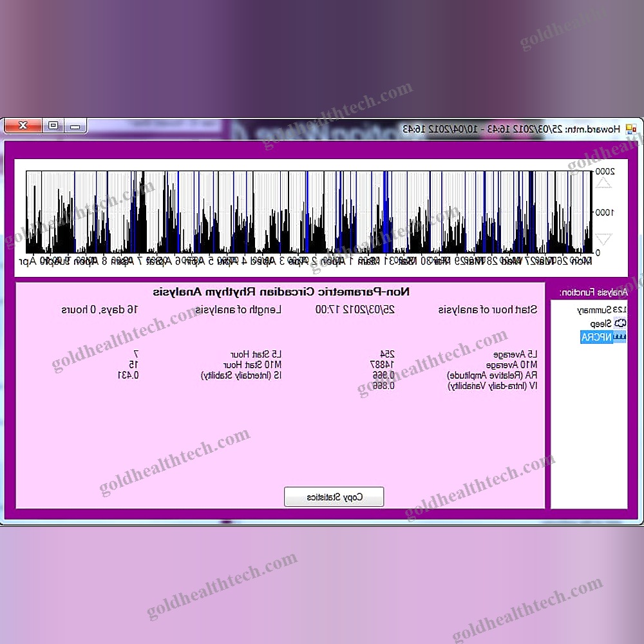
Task: Click the '0' y-axis label
Action: click(x=598, y=253)
